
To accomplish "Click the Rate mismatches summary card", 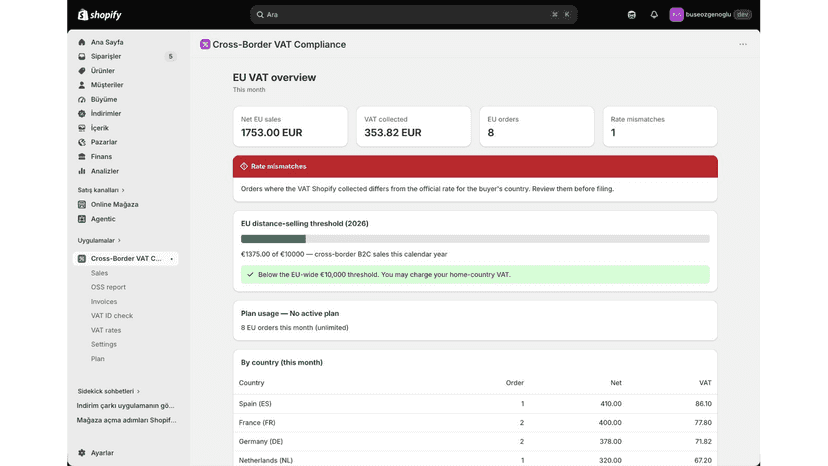I will (x=660, y=127).
